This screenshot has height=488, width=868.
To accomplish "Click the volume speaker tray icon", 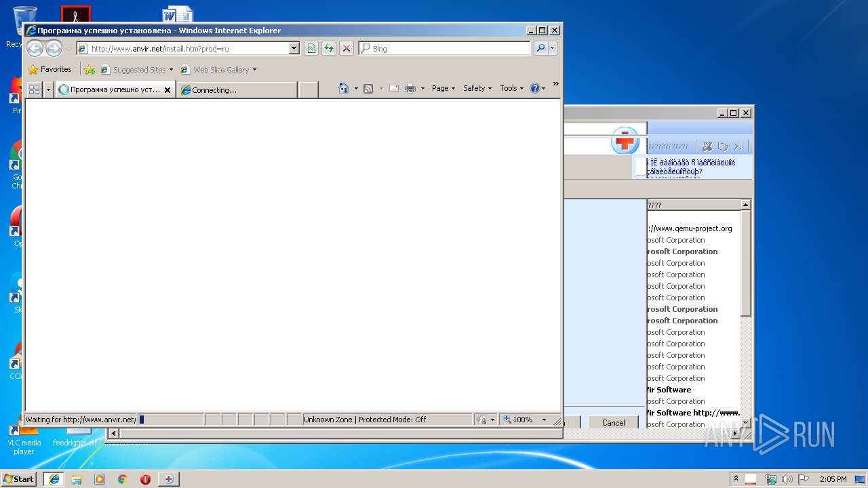I will click(787, 479).
